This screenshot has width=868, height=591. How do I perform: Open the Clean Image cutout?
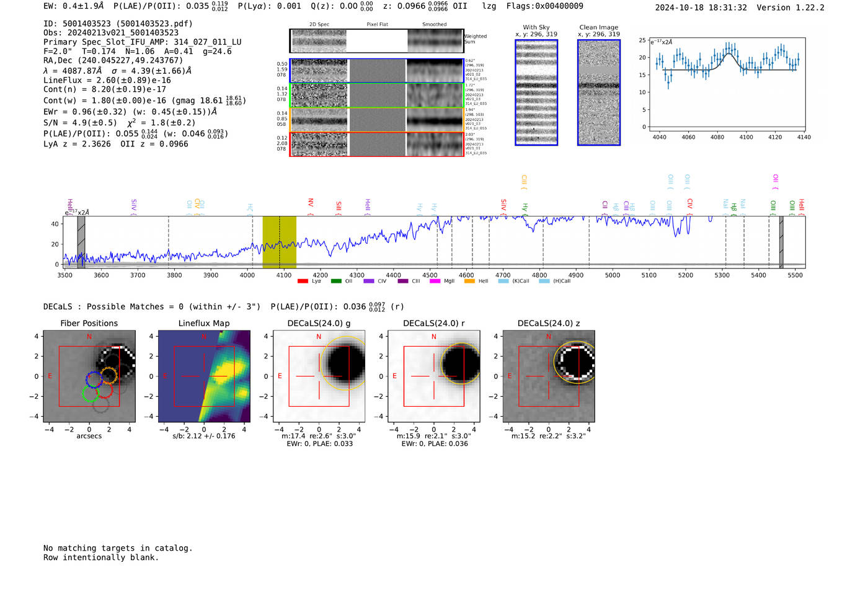coord(599,92)
